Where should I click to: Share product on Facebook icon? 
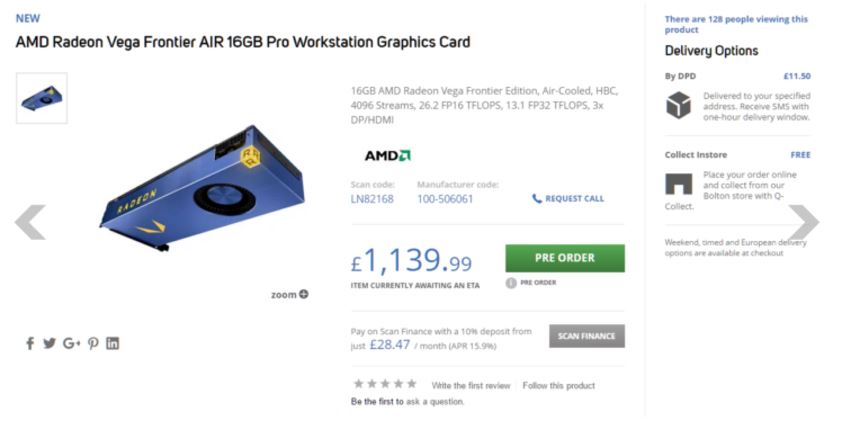point(30,343)
